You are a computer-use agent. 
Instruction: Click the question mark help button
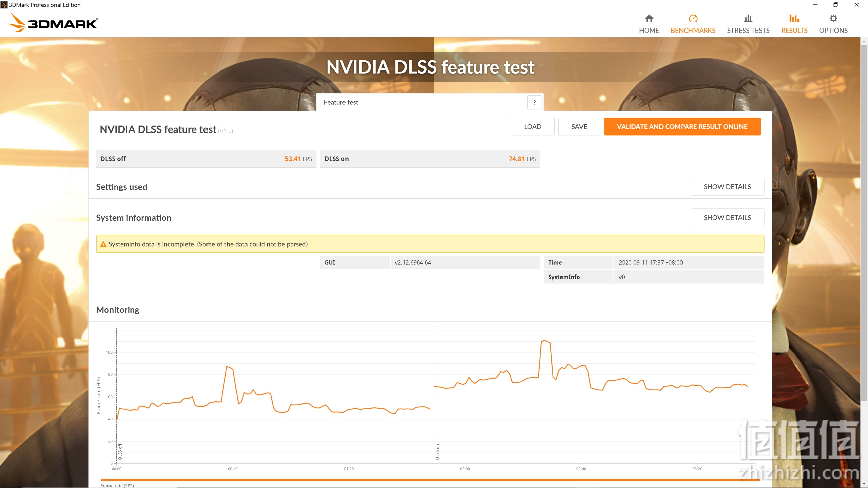tap(534, 102)
